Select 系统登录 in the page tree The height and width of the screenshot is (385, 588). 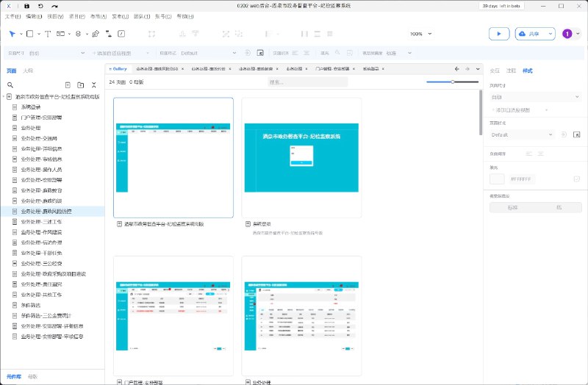31,107
